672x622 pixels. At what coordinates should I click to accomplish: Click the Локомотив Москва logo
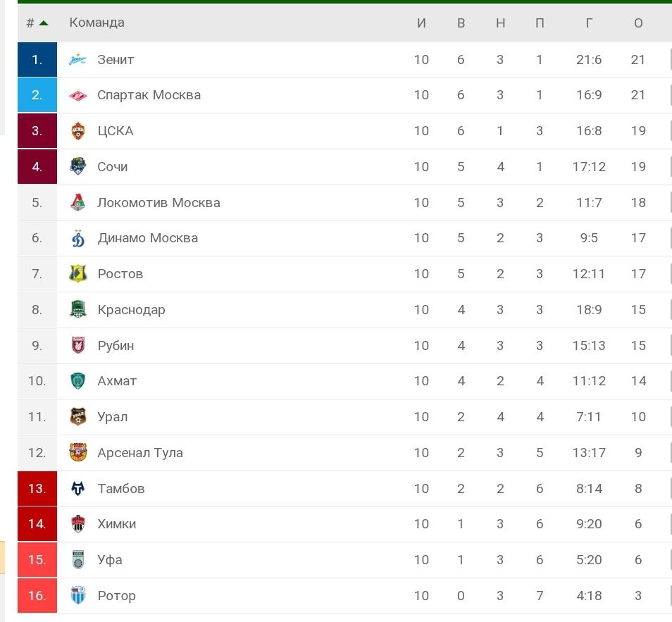[77, 202]
